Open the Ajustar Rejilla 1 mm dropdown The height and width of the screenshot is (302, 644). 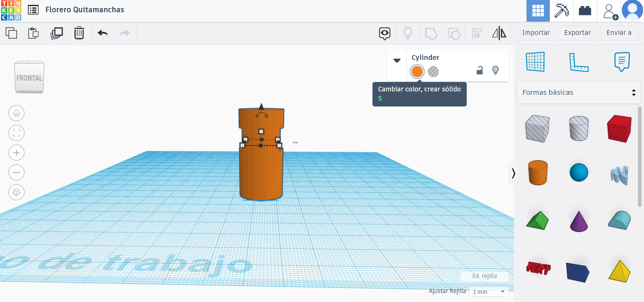click(x=489, y=292)
